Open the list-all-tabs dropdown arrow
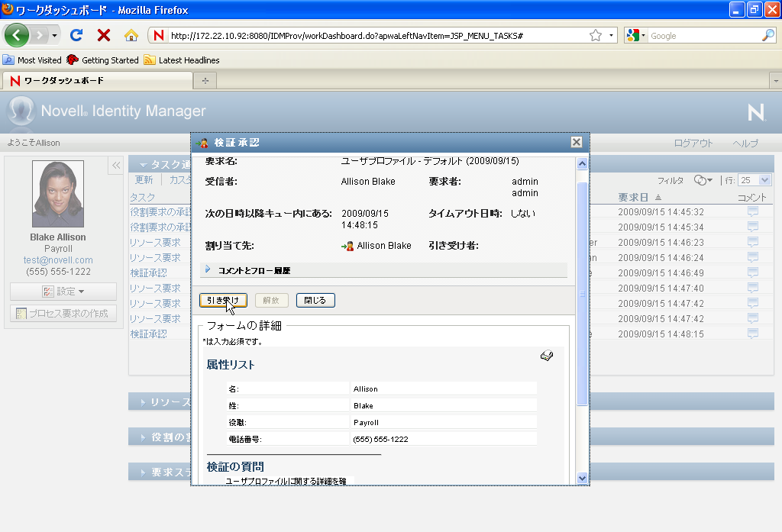782x532 pixels. 776,81
